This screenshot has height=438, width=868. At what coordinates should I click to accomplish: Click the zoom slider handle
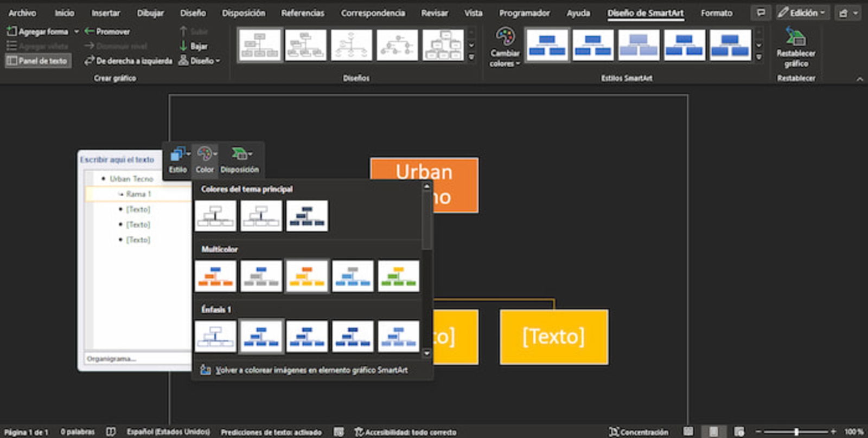click(796, 432)
